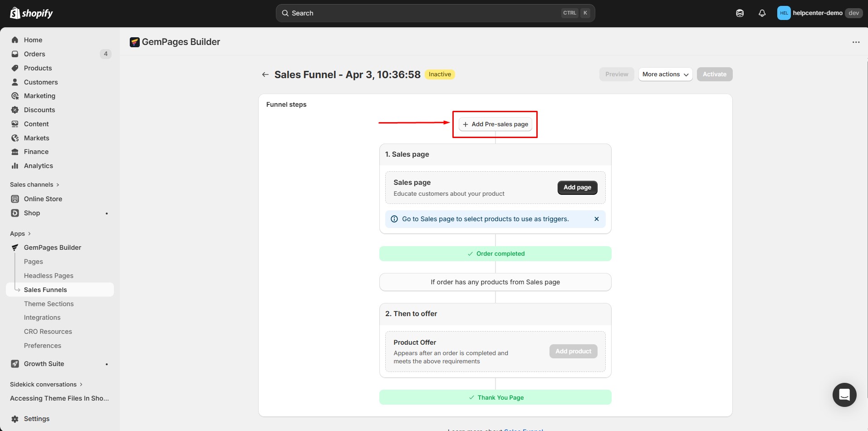The height and width of the screenshot is (431, 868).
Task: Click the Activate button
Action: click(x=714, y=74)
